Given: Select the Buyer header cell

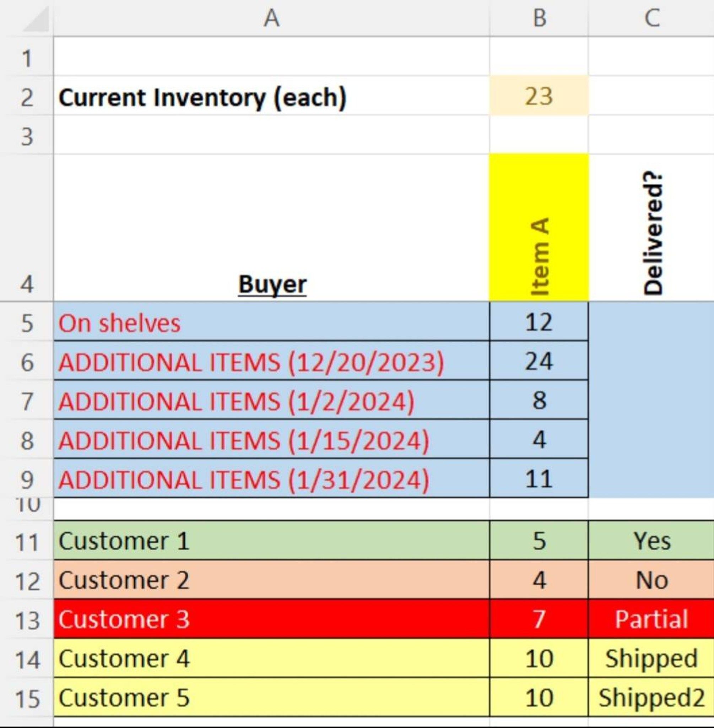Looking at the screenshot, I should point(271,227).
